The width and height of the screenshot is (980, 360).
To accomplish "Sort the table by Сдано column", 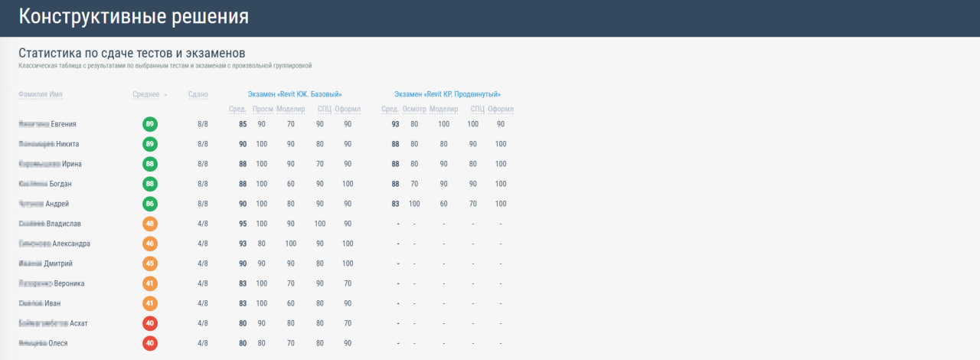I will [198, 94].
